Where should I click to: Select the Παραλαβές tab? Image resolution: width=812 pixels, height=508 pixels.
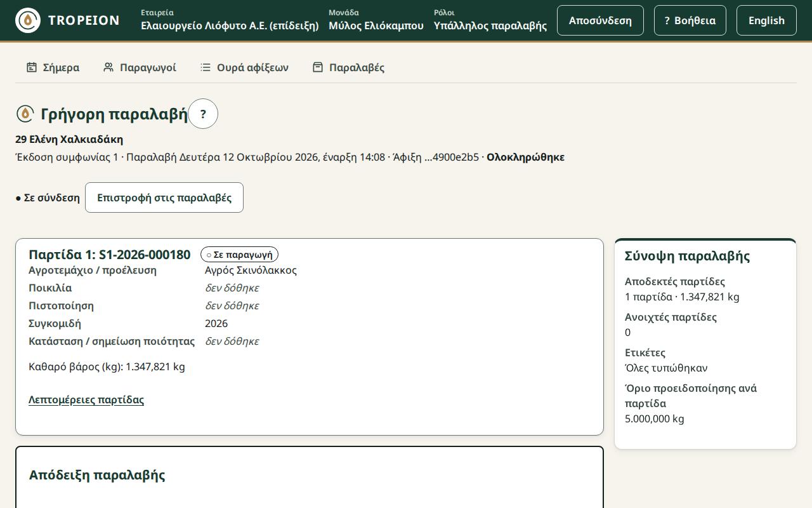click(x=348, y=67)
